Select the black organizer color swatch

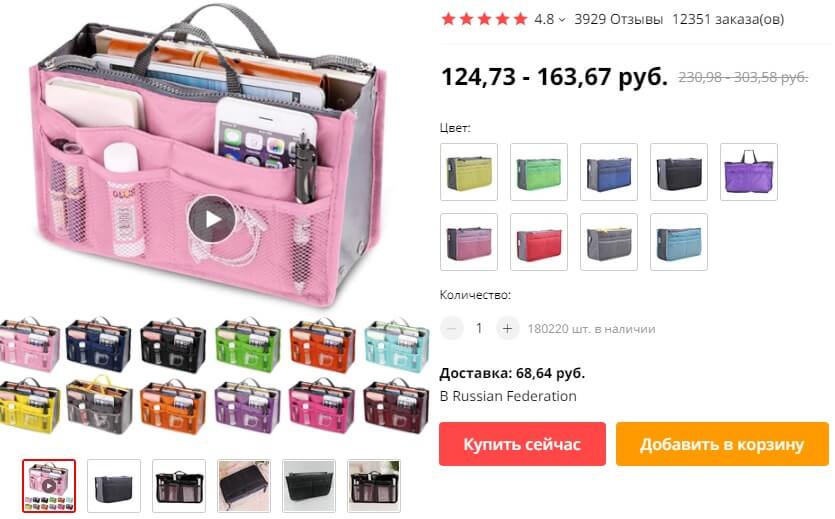point(679,172)
